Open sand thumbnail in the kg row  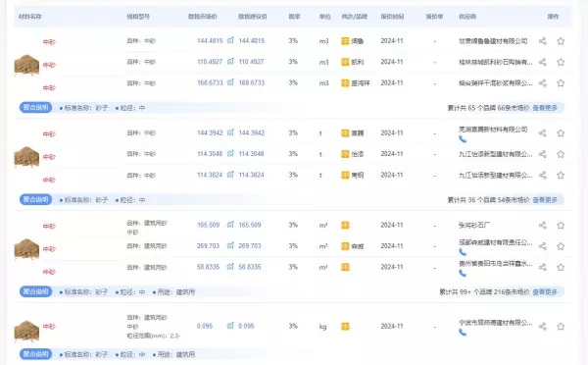pos(26,331)
